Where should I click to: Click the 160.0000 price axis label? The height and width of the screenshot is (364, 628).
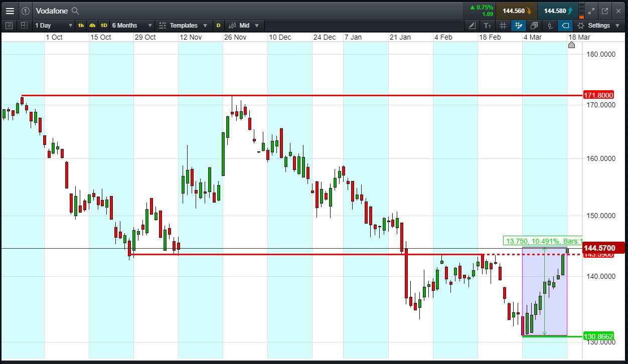tap(601, 158)
